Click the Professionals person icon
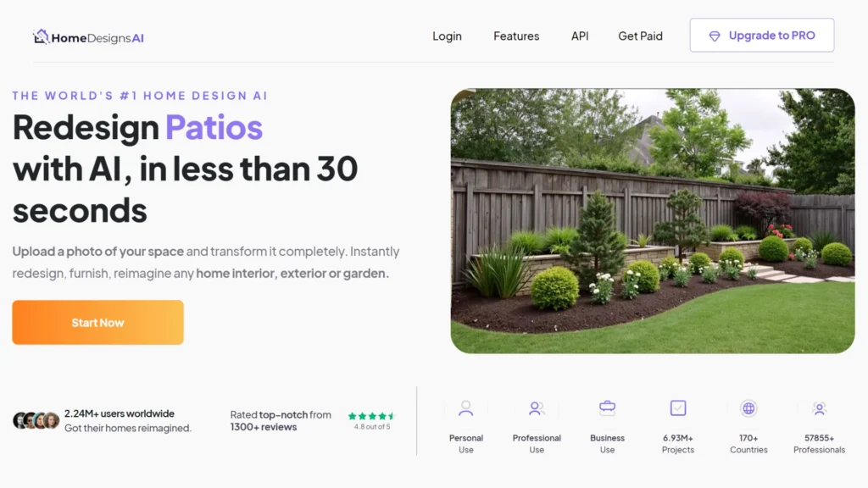Screen dimensions: 868x488 point(820,408)
